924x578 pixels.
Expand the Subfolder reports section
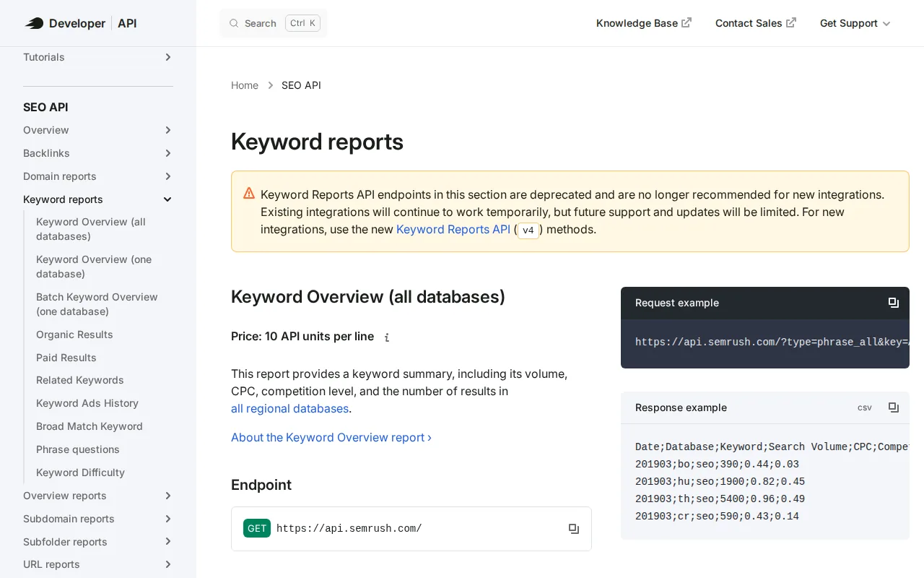tap(167, 542)
